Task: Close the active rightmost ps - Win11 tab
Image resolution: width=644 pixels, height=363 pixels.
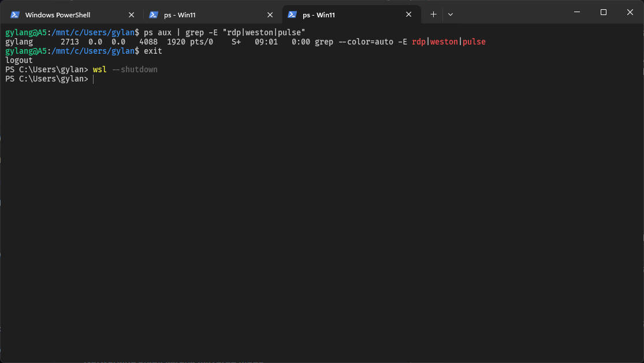Action: click(x=409, y=14)
